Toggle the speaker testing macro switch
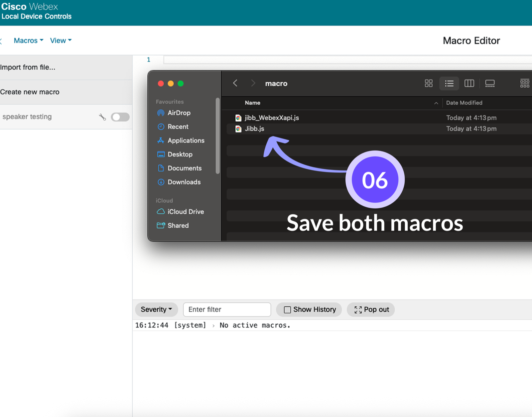Screen dimensions: 532x417 (x=120, y=117)
